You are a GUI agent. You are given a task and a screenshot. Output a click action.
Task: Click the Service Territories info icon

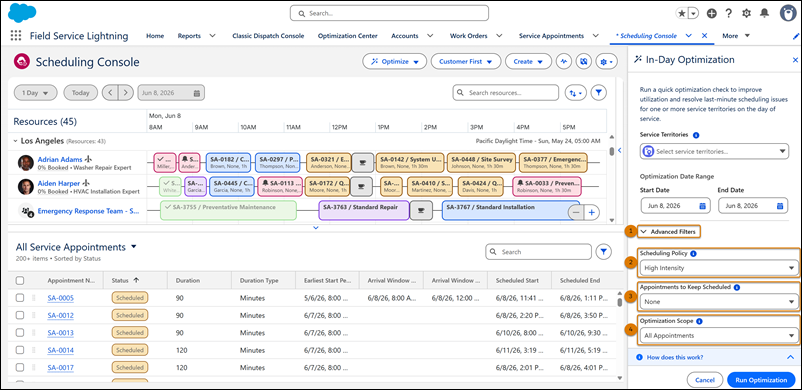(x=696, y=135)
